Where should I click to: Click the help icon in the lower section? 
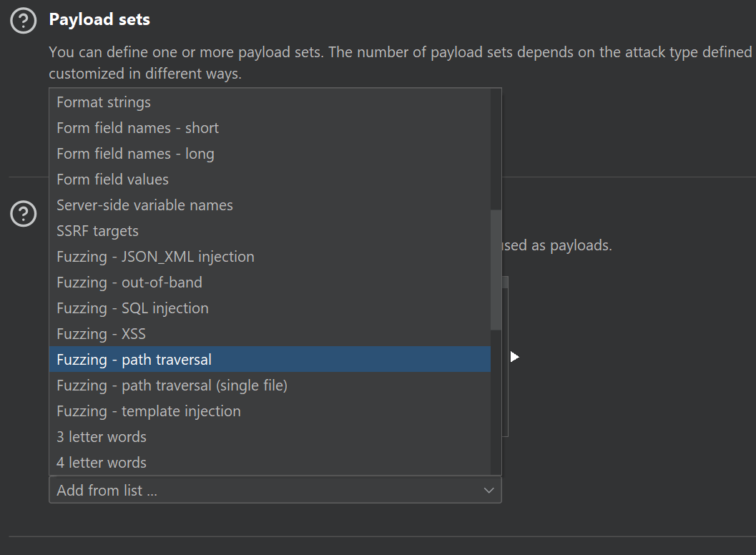point(24,214)
